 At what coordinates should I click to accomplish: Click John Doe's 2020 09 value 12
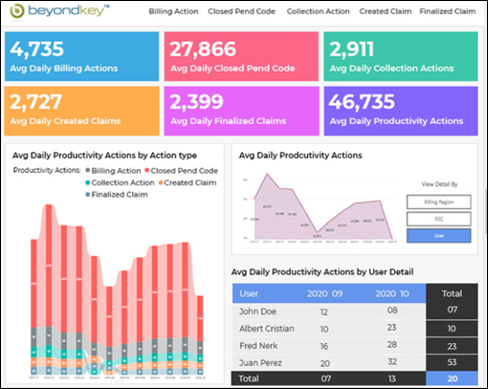click(x=324, y=312)
